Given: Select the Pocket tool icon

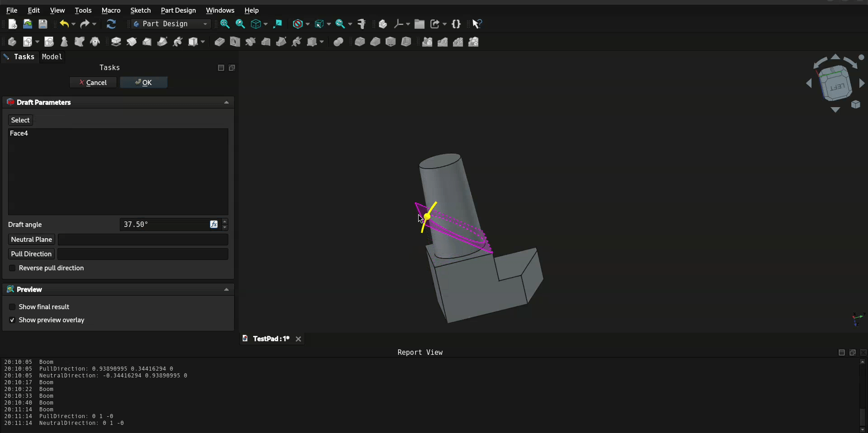Looking at the screenshot, I should click(219, 42).
